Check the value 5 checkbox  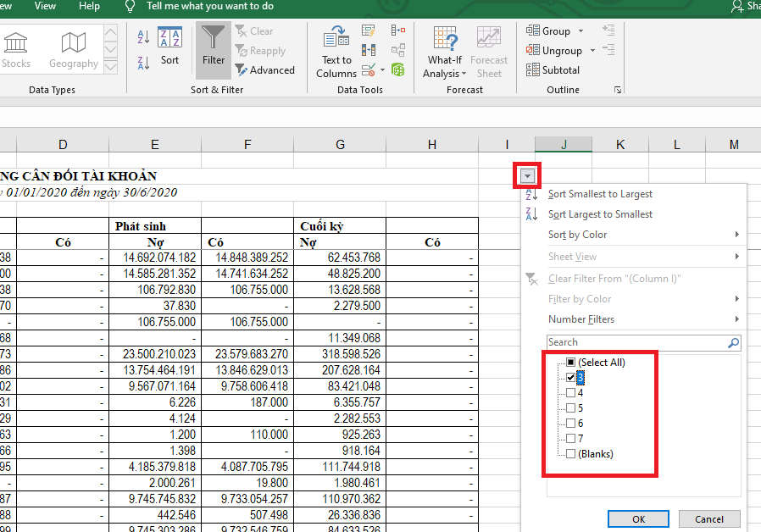[571, 408]
